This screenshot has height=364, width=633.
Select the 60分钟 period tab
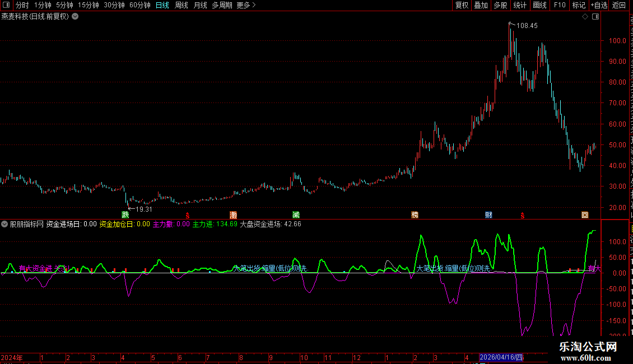click(140, 5)
